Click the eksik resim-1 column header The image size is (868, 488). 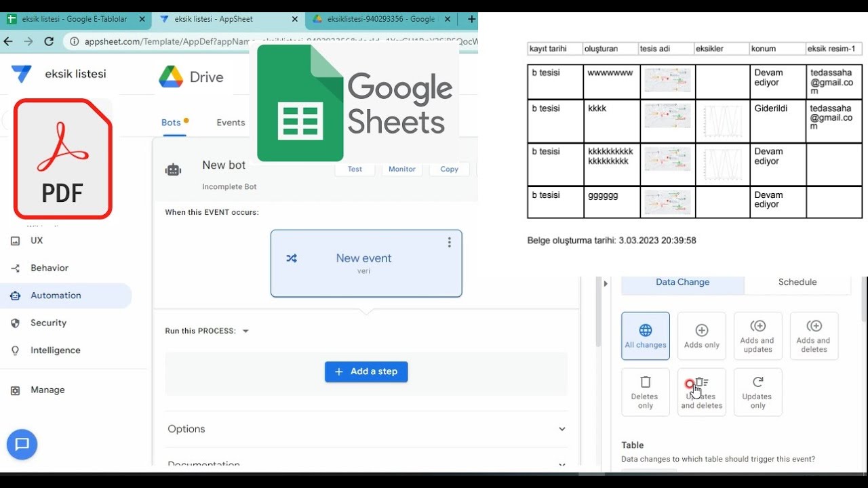click(834, 49)
